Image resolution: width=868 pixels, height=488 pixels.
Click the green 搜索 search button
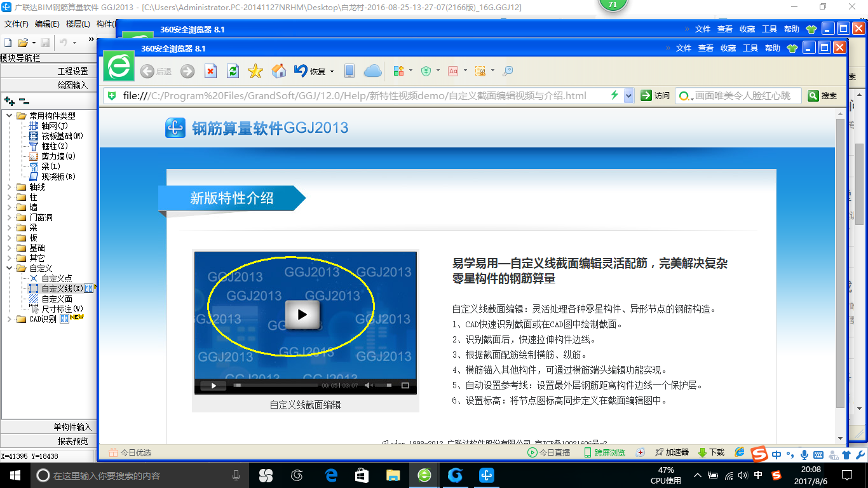click(822, 96)
